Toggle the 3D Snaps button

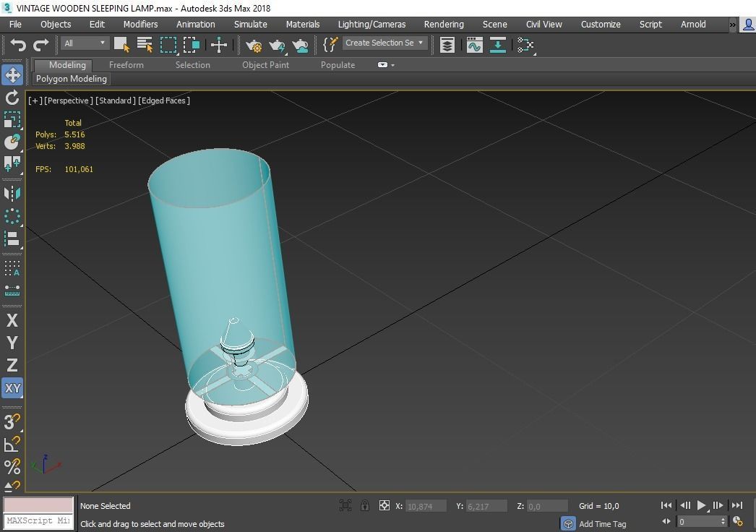click(x=12, y=421)
